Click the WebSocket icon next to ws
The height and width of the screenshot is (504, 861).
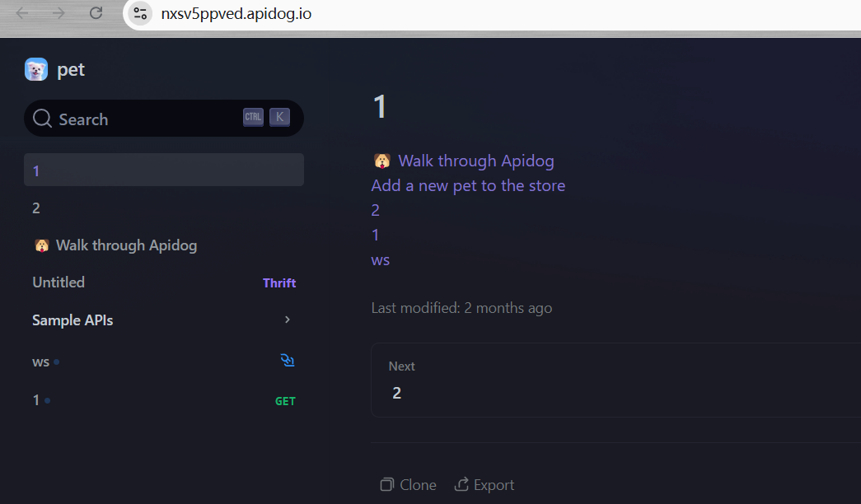(288, 360)
